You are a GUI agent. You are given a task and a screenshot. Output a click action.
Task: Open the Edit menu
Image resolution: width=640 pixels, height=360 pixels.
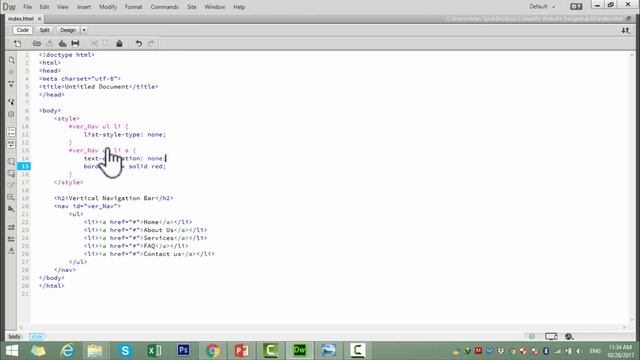pos(44,7)
